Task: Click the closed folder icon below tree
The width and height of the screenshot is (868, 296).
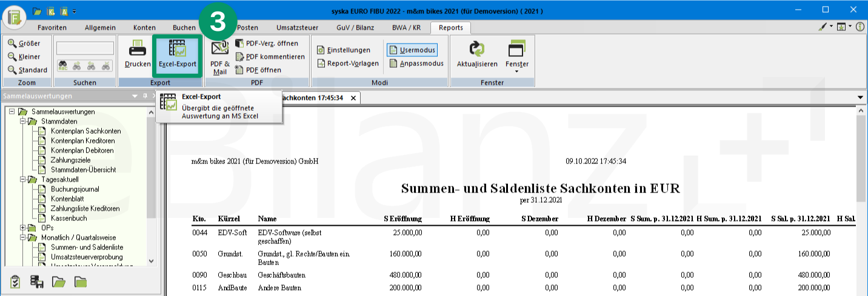Action: (81, 281)
